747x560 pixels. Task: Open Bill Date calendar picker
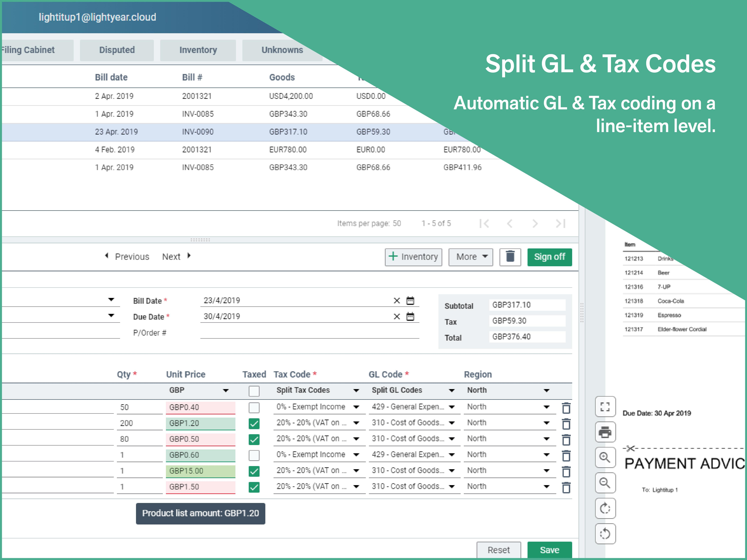click(x=410, y=300)
